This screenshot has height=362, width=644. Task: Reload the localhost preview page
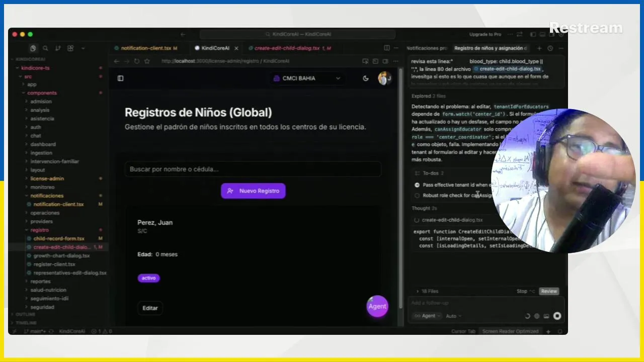coord(136,61)
